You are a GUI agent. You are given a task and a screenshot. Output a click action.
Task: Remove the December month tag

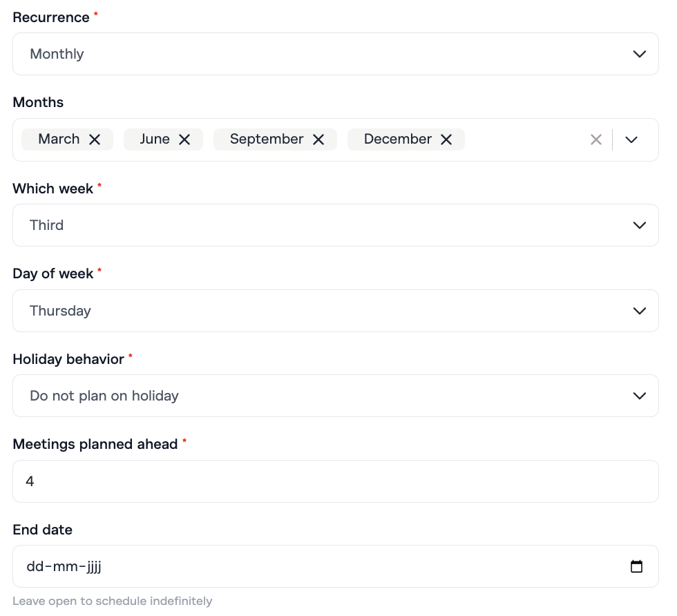(x=446, y=139)
